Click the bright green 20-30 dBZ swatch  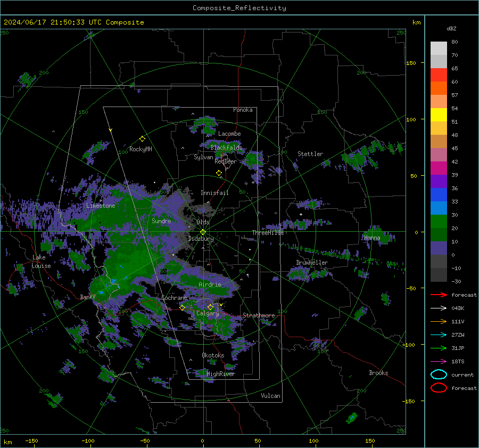439,222
